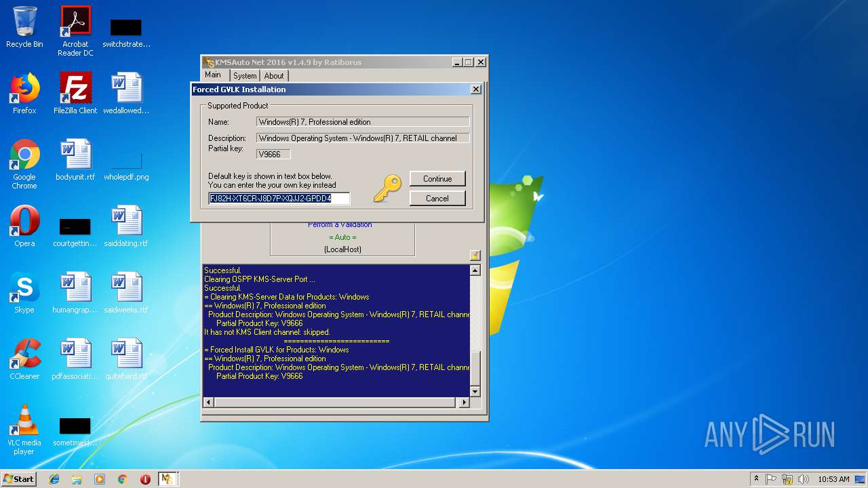Maximize the KMSAuto Net window

(469, 62)
